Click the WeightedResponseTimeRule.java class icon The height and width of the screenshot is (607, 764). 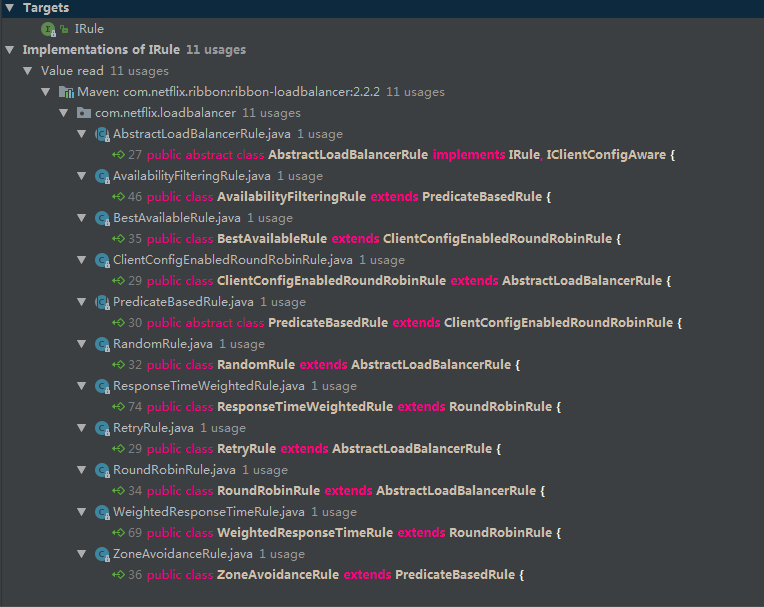(102, 512)
